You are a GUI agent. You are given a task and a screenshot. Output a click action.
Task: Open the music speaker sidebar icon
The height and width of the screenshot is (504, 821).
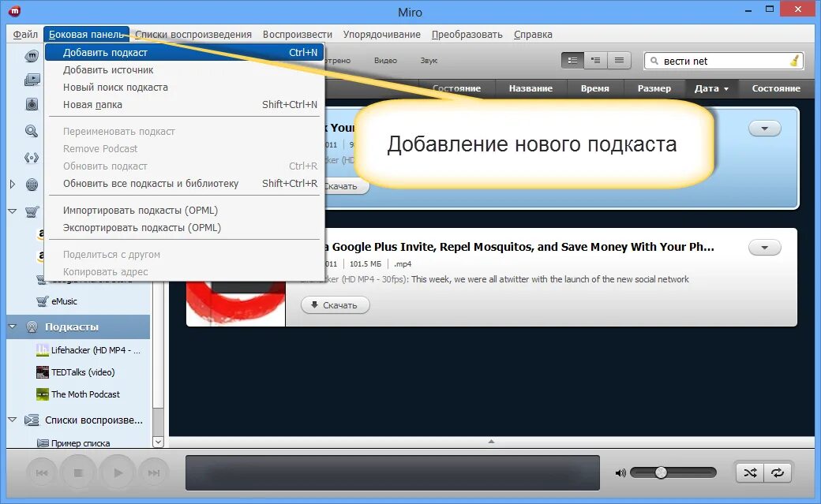pos(32,103)
